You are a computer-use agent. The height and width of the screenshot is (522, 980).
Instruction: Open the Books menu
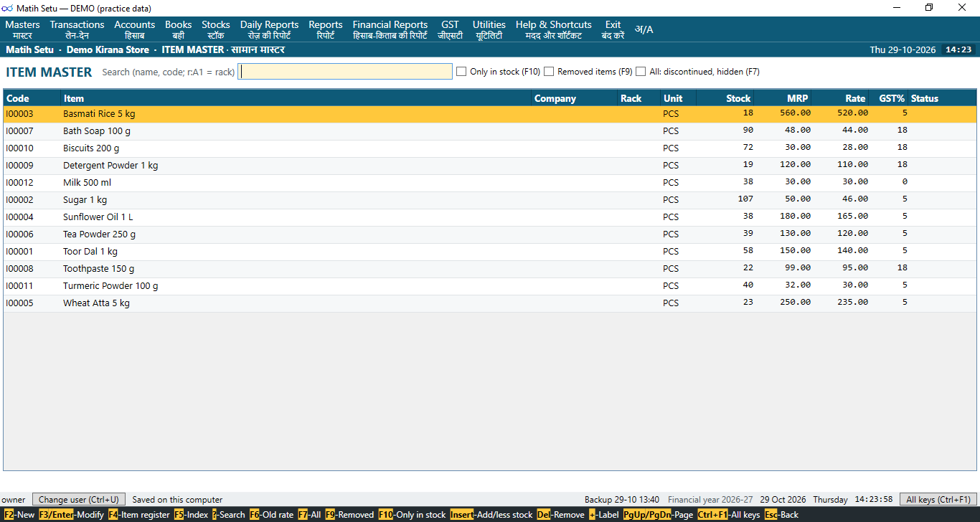178,29
